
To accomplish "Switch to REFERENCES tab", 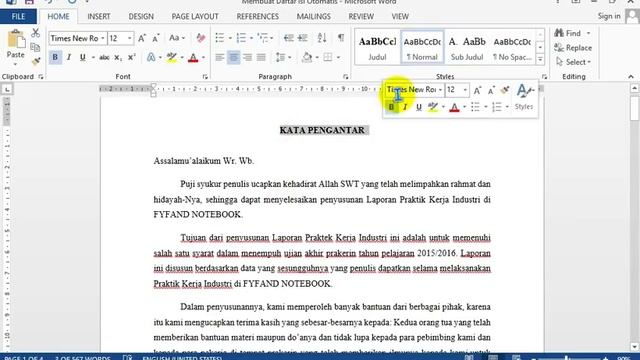I will (258, 16).
